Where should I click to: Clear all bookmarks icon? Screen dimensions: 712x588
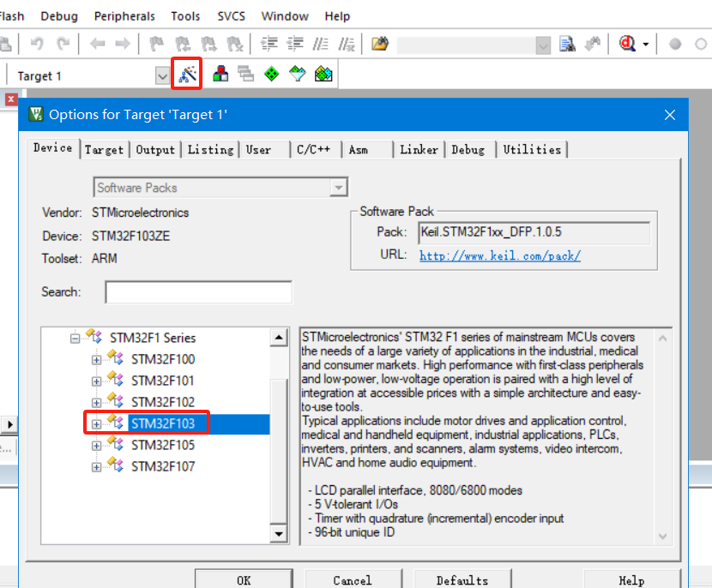235,44
